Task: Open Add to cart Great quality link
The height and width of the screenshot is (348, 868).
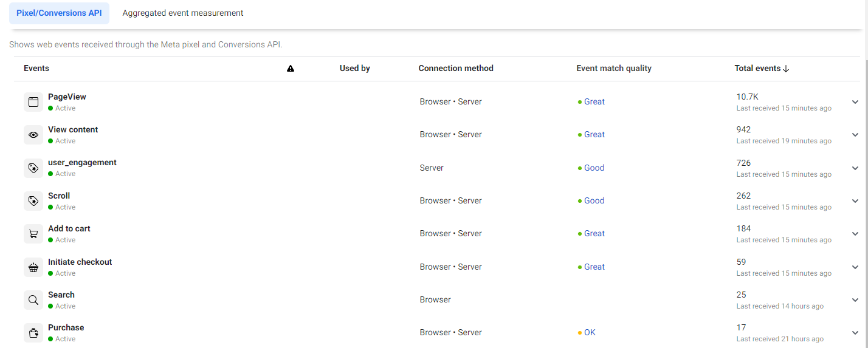Action: tap(594, 233)
